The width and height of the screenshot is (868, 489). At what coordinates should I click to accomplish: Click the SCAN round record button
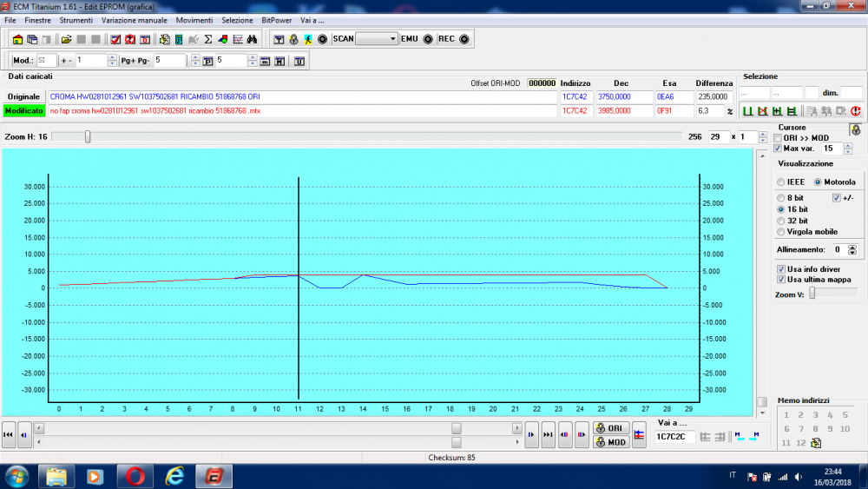point(322,39)
